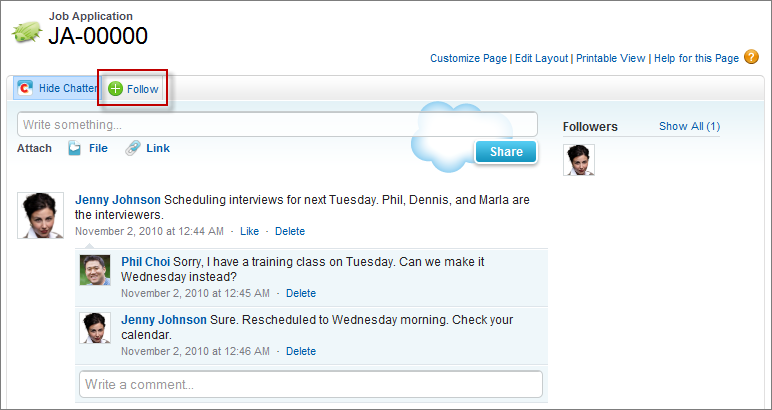Click the Attach label text
Screen dimensions: 772x410
34,148
